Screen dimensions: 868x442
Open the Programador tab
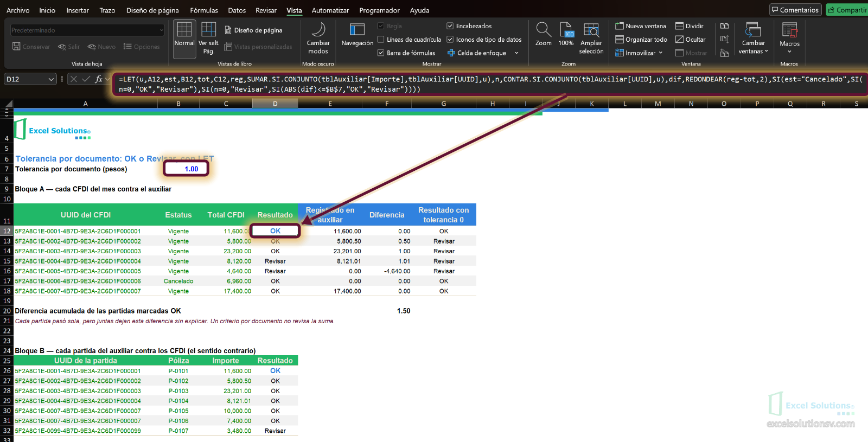(x=379, y=10)
